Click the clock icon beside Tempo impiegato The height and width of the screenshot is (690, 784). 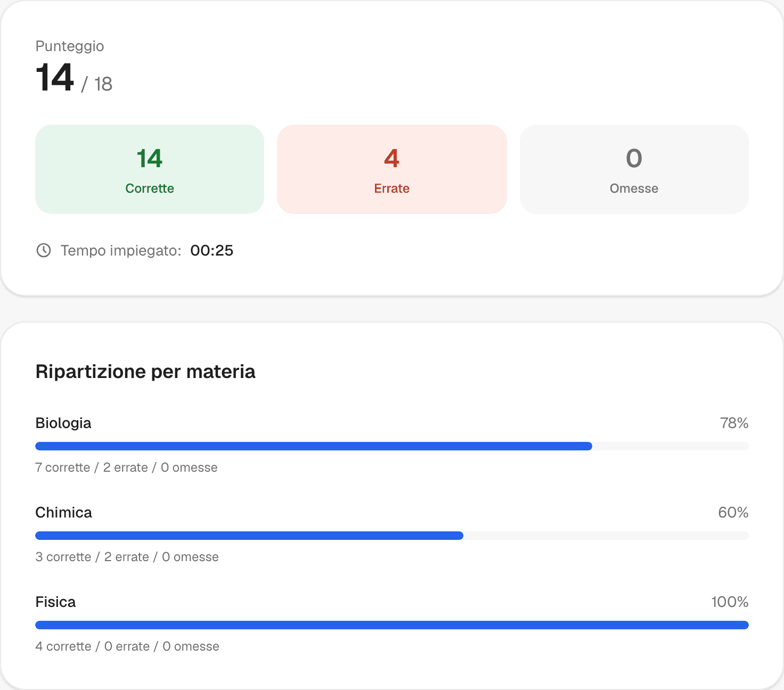tap(44, 250)
